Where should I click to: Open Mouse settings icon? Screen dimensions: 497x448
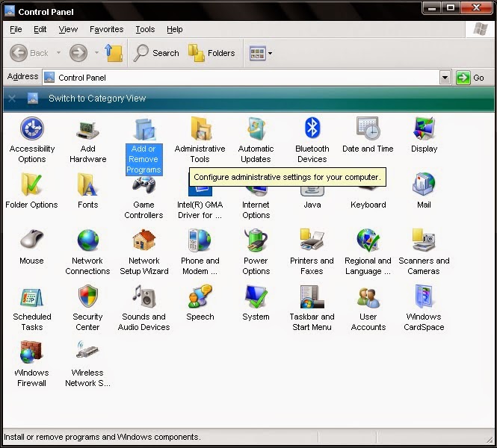[31, 239]
